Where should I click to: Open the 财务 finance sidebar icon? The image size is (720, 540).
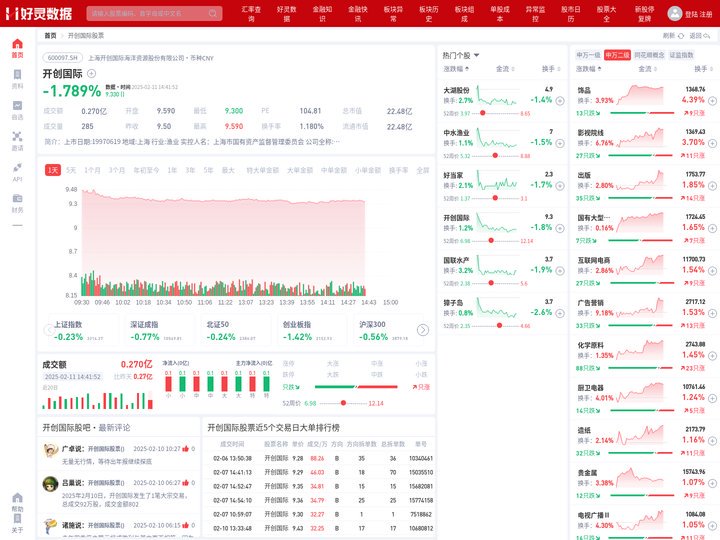click(17, 203)
